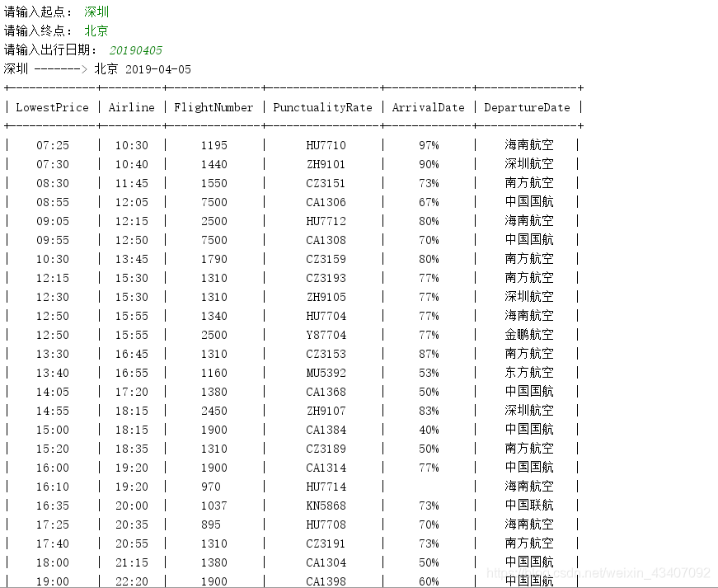Select flight code CA1306

click(x=326, y=202)
